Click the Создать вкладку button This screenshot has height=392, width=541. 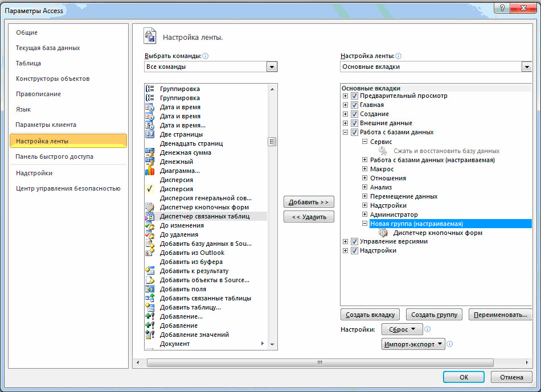coord(370,315)
